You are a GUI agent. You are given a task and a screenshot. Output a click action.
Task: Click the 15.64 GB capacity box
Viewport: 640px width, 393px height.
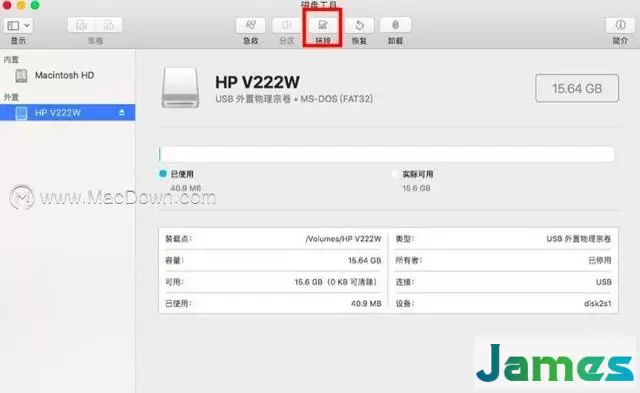point(577,88)
